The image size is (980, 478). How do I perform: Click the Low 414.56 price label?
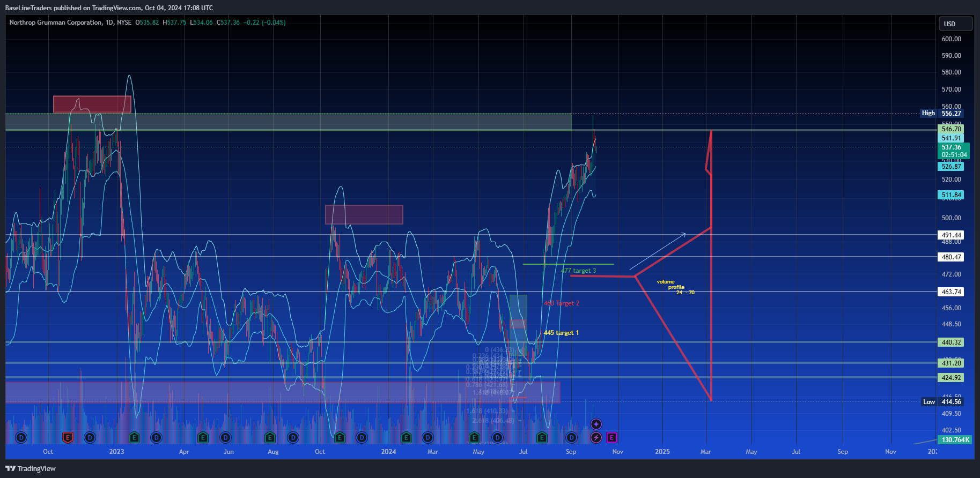(942, 401)
